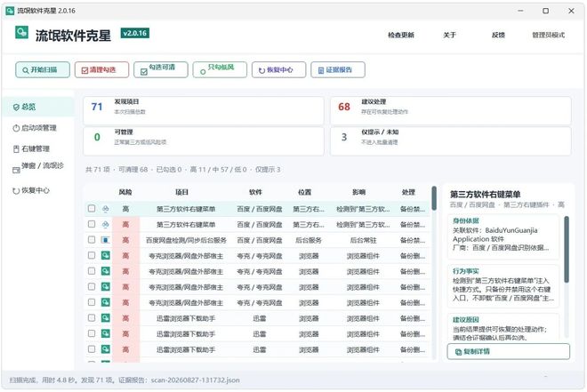587x392 pixels.
Task: Click the subtitle 百度 / 百度网盘 · 第三方右键插件 · 高
Action: (507, 204)
